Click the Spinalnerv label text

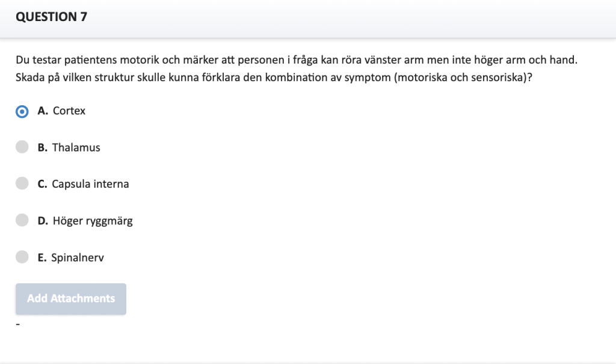(x=78, y=258)
